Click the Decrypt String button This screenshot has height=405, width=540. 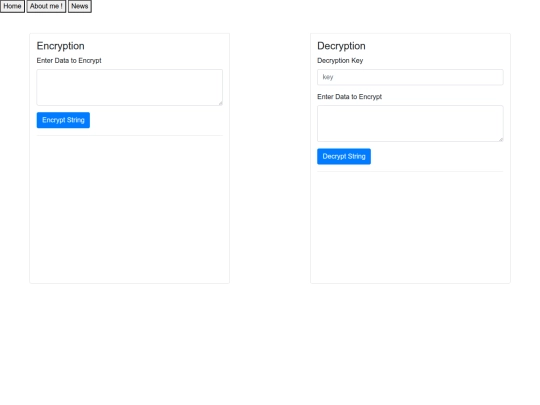[x=344, y=156]
